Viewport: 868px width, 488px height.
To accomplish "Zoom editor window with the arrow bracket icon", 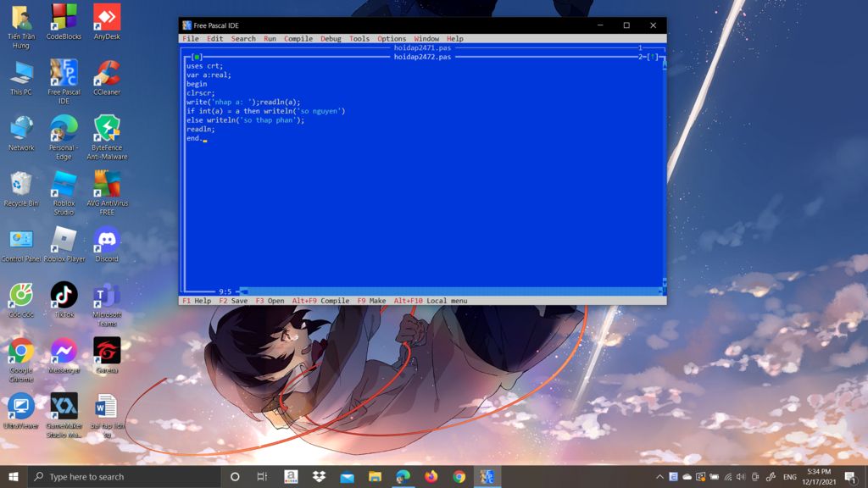I will [x=652, y=57].
